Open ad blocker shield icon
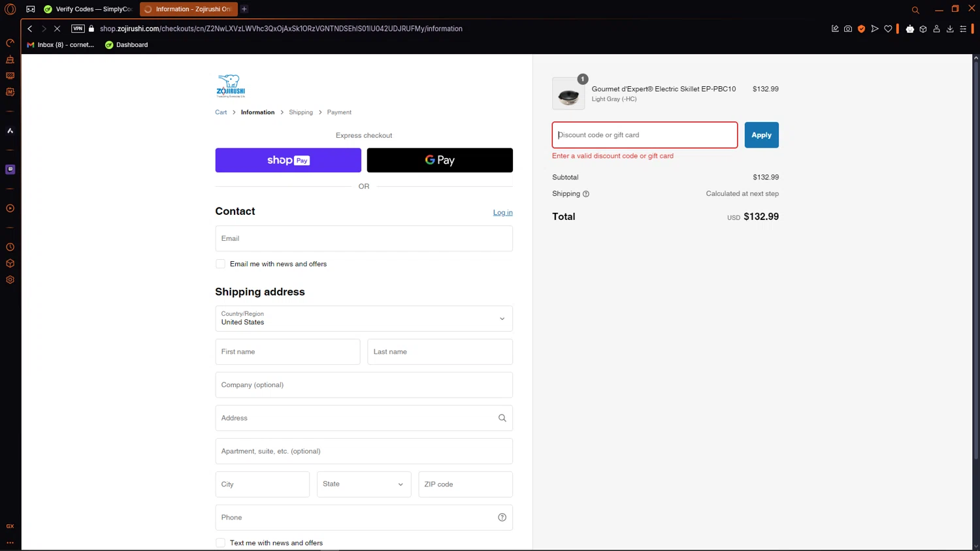980x551 pixels. tap(861, 29)
